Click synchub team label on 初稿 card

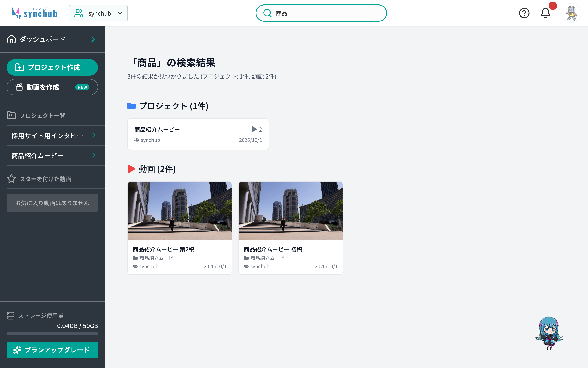[x=257, y=267]
